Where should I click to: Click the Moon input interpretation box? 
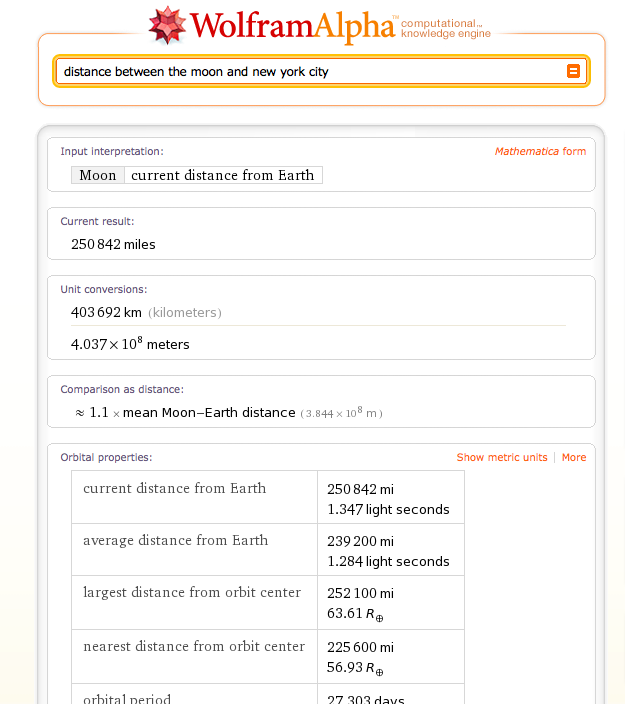pos(98,175)
